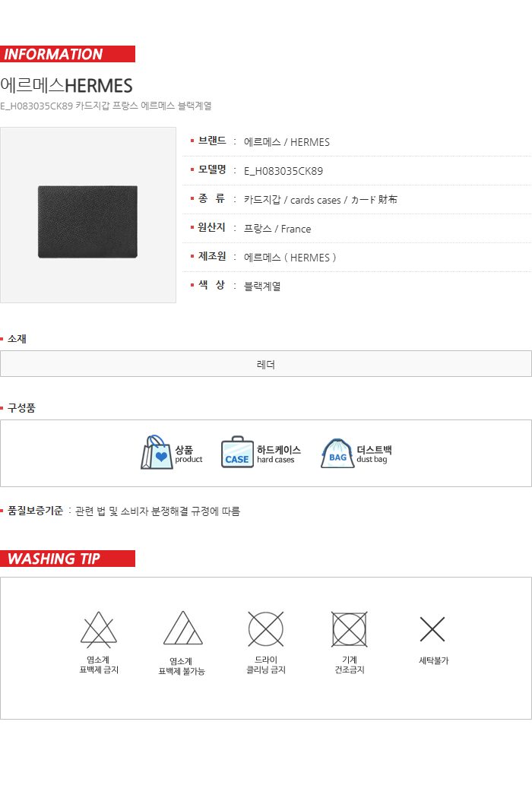Click the origin value 프랑스 / France
Image resolution: width=532 pixels, height=785 pixels.
tap(277, 229)
